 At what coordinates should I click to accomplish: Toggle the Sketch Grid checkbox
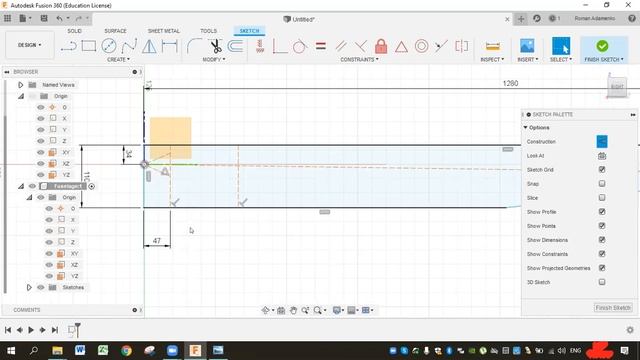[x=602, y=169]
